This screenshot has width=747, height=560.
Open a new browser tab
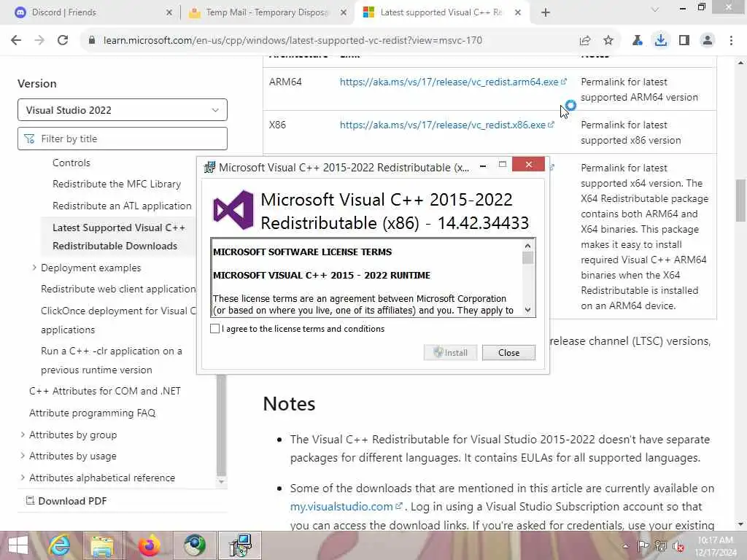pyautogui.click(x=546, y=12)
